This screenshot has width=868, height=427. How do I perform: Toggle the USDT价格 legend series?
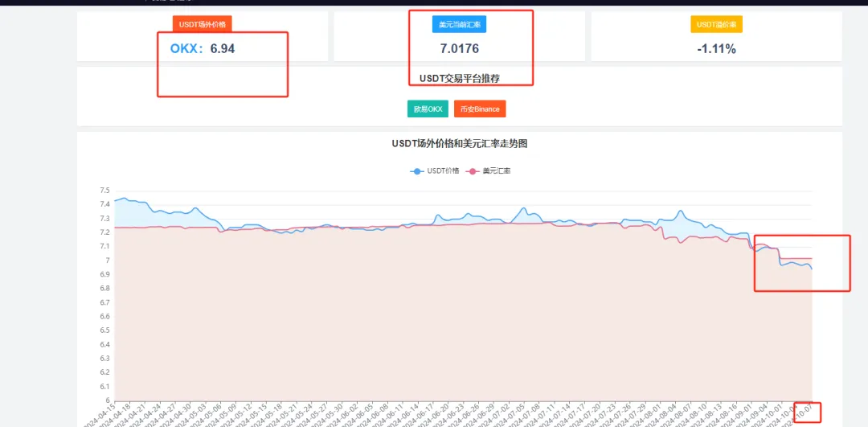tap(435, 171)
